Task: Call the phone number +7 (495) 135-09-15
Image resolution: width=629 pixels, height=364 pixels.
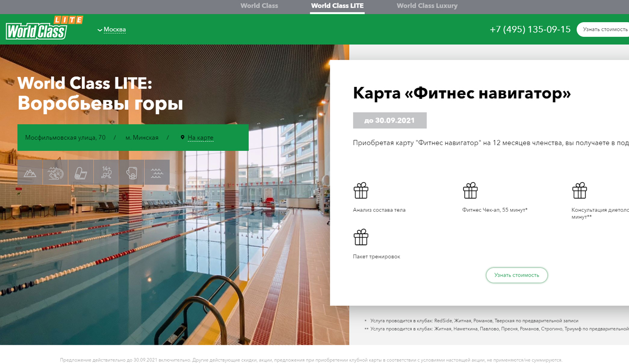Action: point(530,29)
